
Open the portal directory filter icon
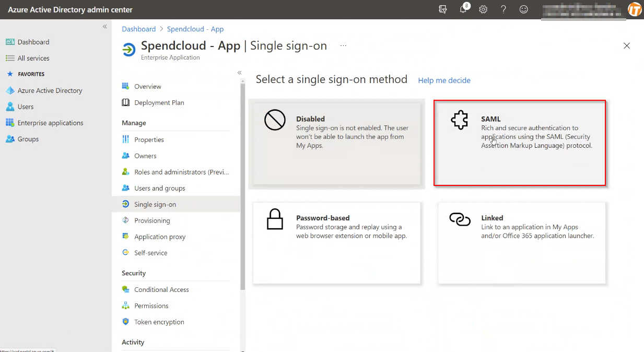click(443, 9)
